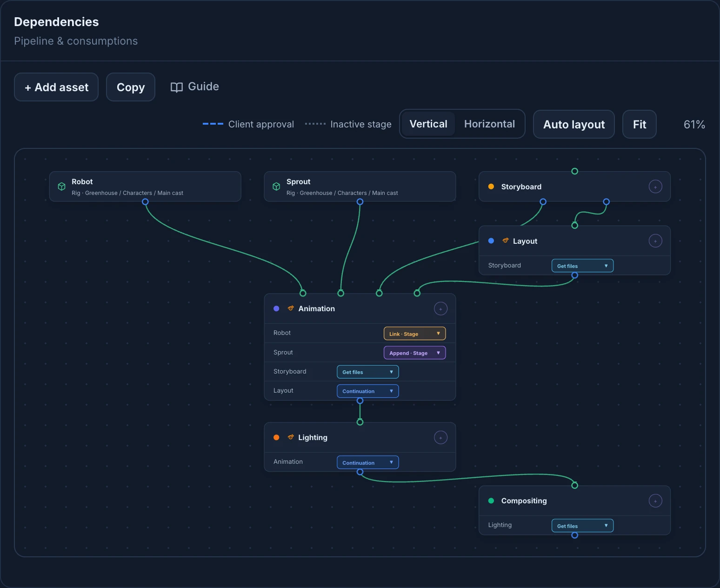The width and height of the screenshot is (720, 588).
Task: Click the Client approval legend entry
Action: [248, 124]
